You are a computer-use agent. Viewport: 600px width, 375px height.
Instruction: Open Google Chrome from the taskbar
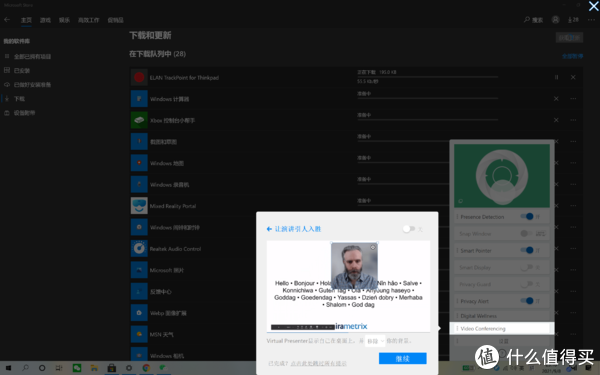coord(146,368)
